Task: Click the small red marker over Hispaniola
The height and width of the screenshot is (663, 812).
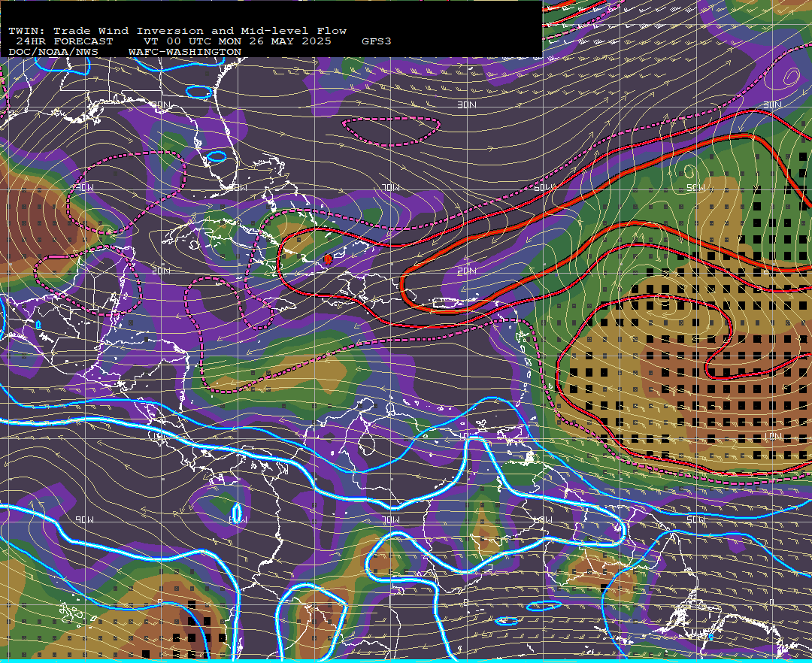Action: pos(328,259)
